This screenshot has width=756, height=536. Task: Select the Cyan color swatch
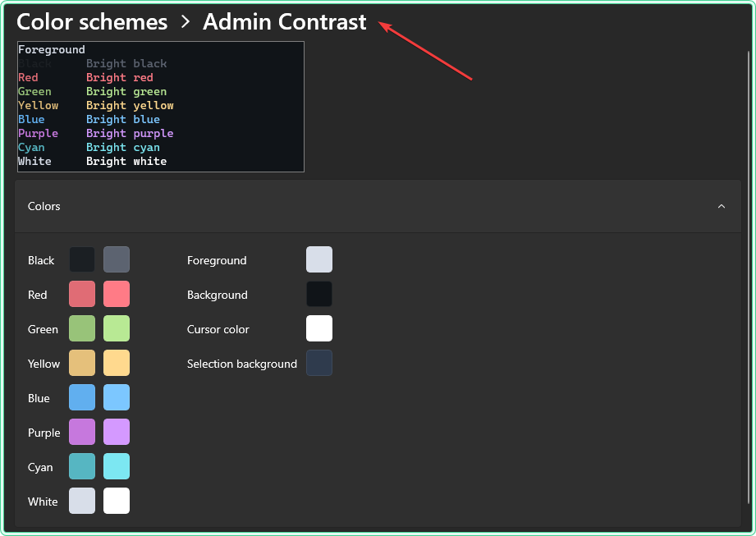coord(81,466)
